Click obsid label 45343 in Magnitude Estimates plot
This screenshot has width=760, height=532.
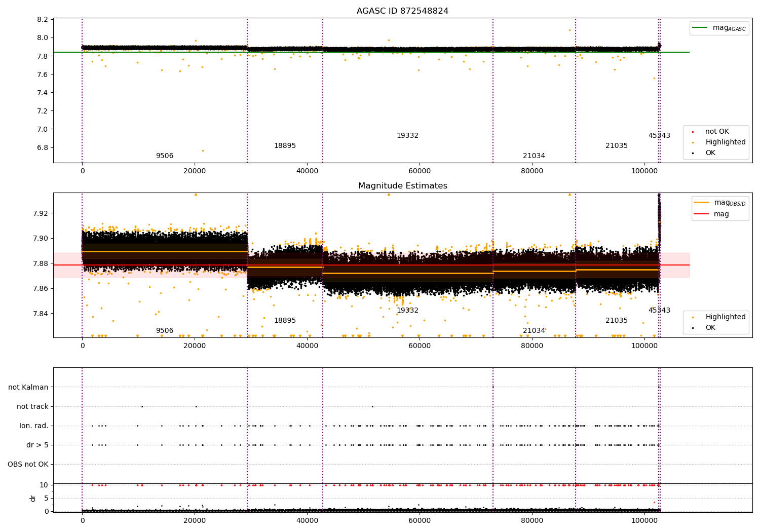[x=659, y=311]
